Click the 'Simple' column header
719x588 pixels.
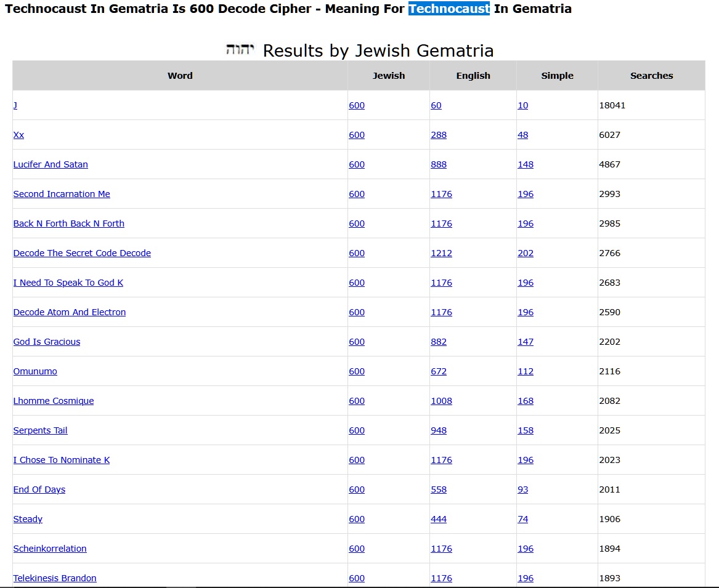click(557, 76)
